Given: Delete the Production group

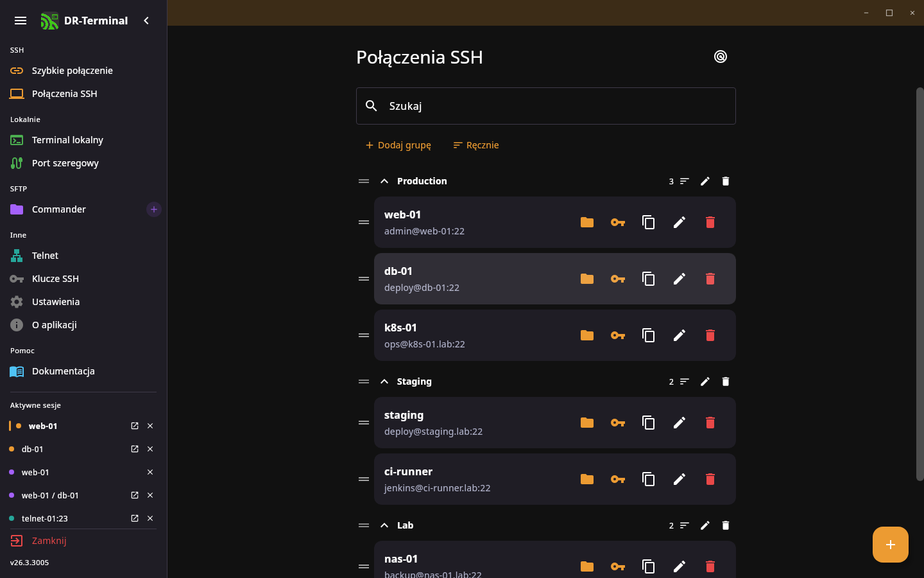Looking at the screenshot, I should (x=726, y=181).
